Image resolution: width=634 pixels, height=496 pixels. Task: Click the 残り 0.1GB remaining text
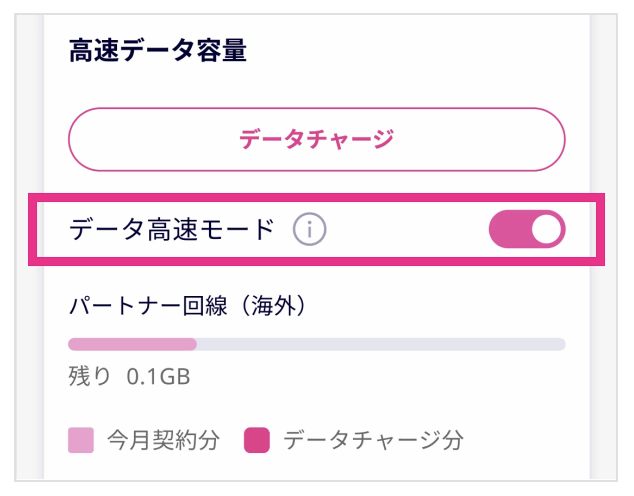tap(129, 376)
